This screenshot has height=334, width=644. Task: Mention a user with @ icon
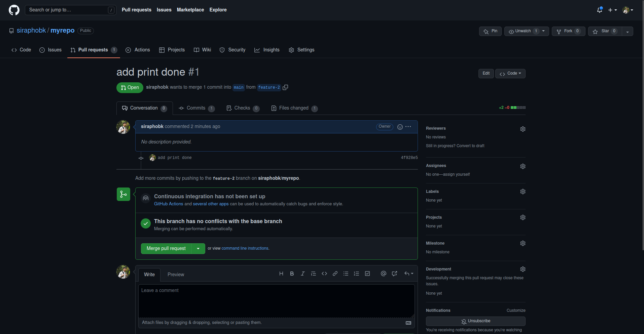pyautogui.click(x=383, y=274)
